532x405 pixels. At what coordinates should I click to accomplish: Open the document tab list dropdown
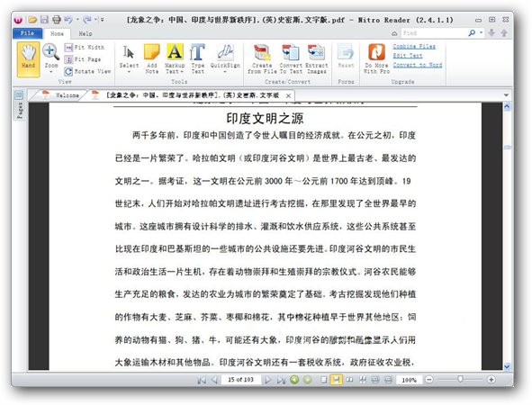506,95
